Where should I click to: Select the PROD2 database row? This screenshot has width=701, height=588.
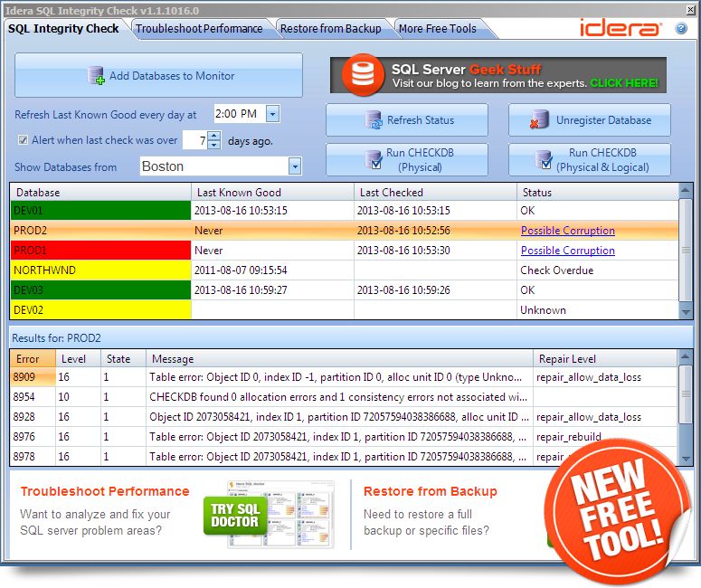(345, 231)
